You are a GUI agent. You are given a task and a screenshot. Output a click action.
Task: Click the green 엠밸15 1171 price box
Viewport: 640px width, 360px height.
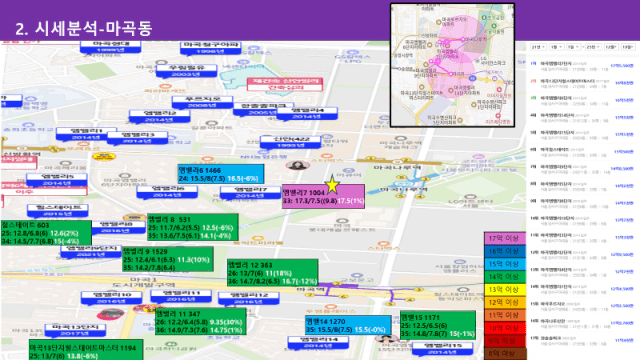(438, 325)
